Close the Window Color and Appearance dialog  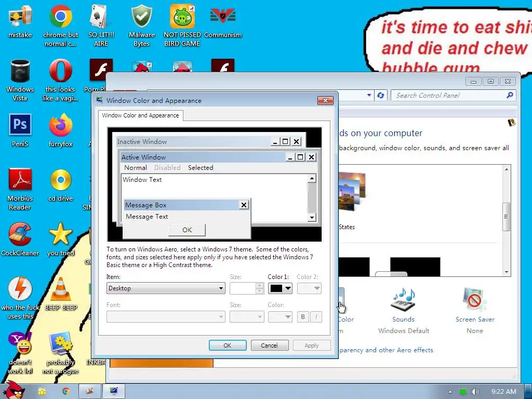coord(325,100)
